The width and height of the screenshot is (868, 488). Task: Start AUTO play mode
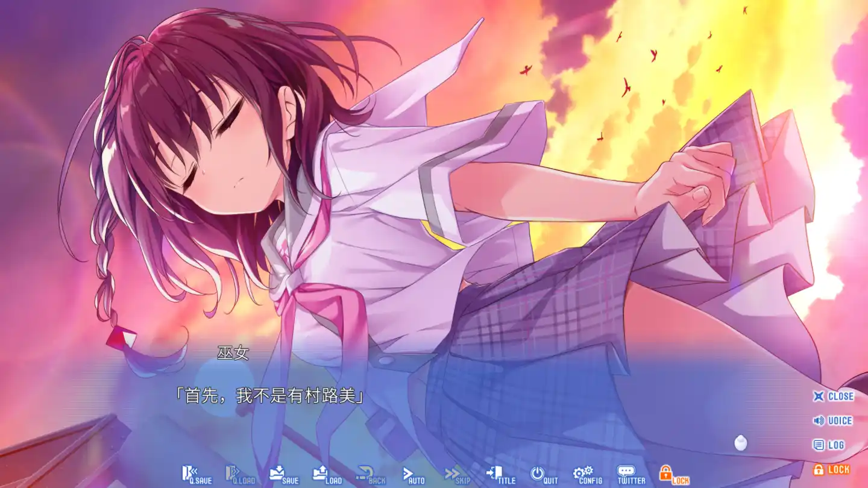[x=414, y=475]
